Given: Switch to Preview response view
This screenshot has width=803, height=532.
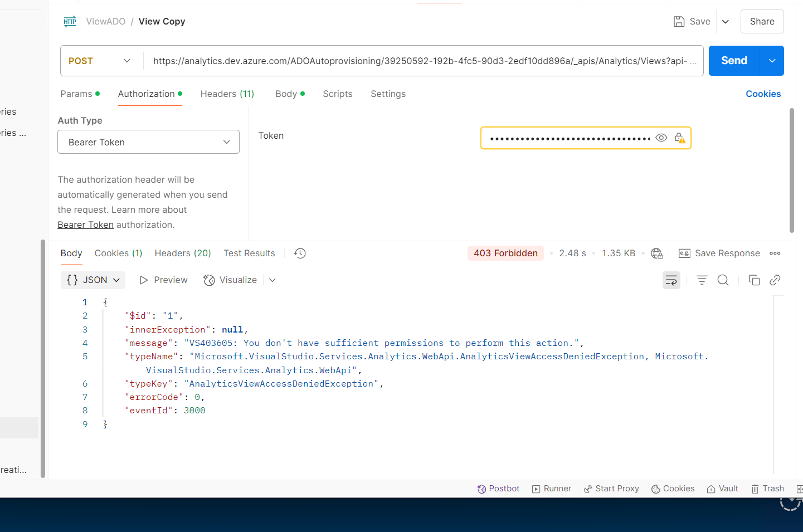Looking at the screenshot, I should [x=163, y=280].
